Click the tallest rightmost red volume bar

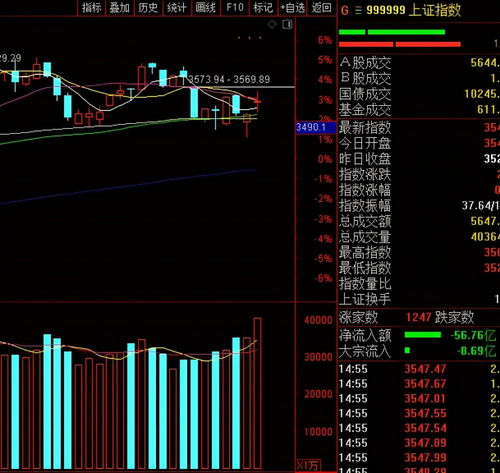click(257, 393)
